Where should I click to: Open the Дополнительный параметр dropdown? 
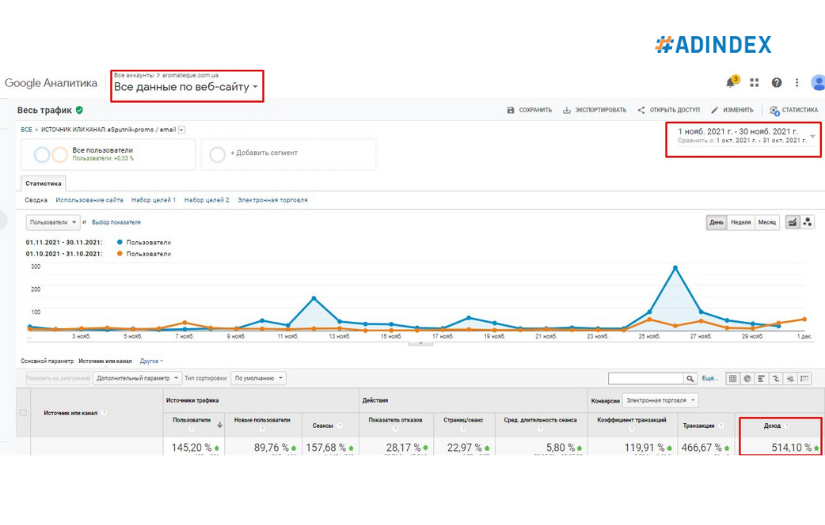pos(137,378)
